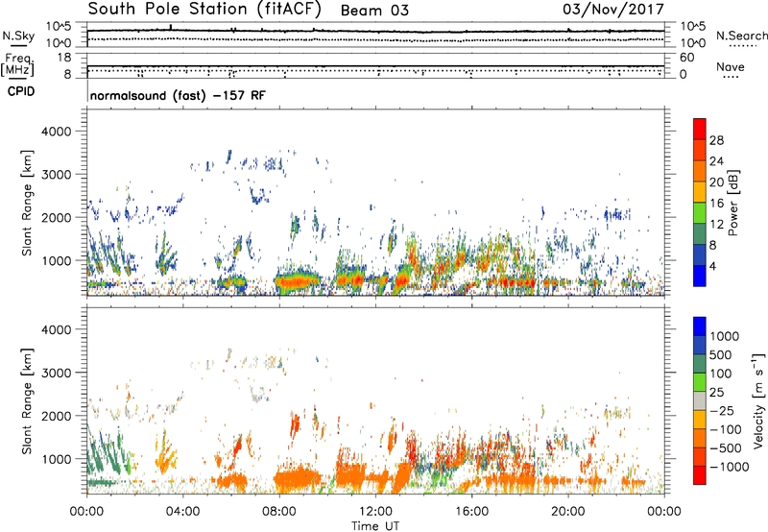This screenshot has width=768, height=532.
Task: Pick the light green 12–16 dB Power segment
Action: (x=700, y=212)
